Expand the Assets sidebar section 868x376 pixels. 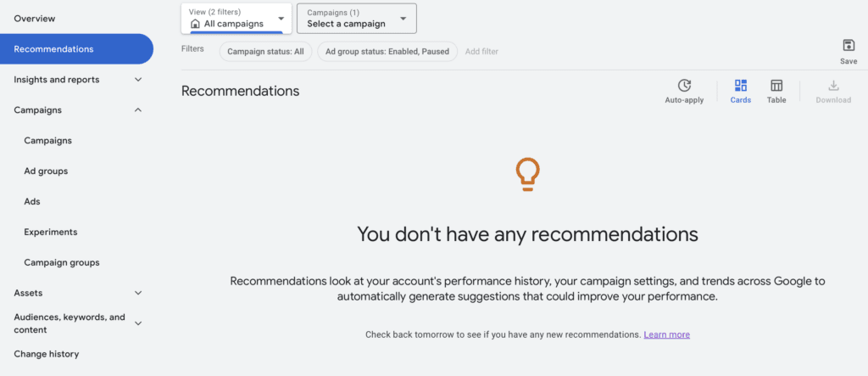pos(138,294)
